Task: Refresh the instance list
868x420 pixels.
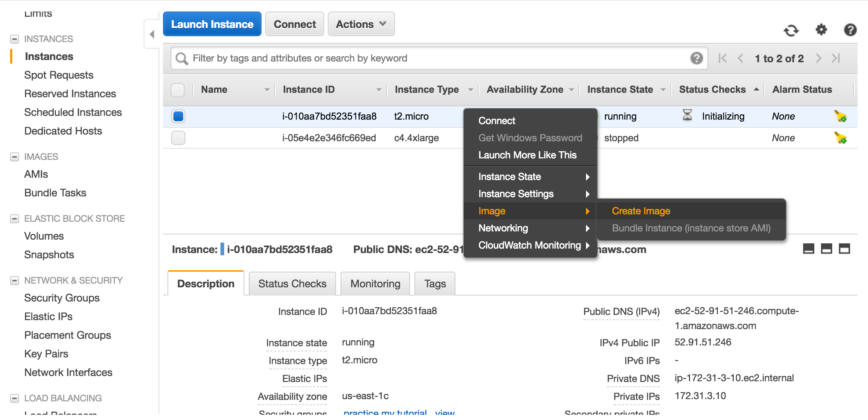Action: 792,31
